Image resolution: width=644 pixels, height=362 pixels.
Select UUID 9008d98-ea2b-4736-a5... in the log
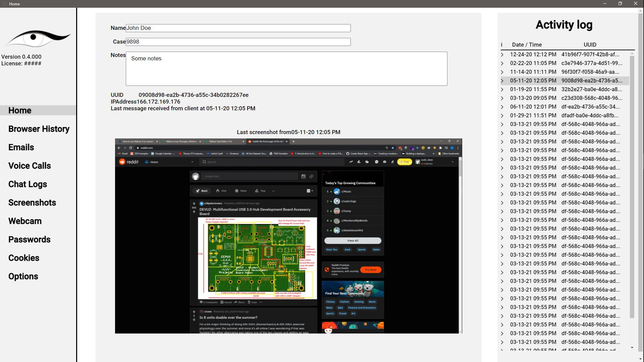pyautogui.click(x=592, y=80)
